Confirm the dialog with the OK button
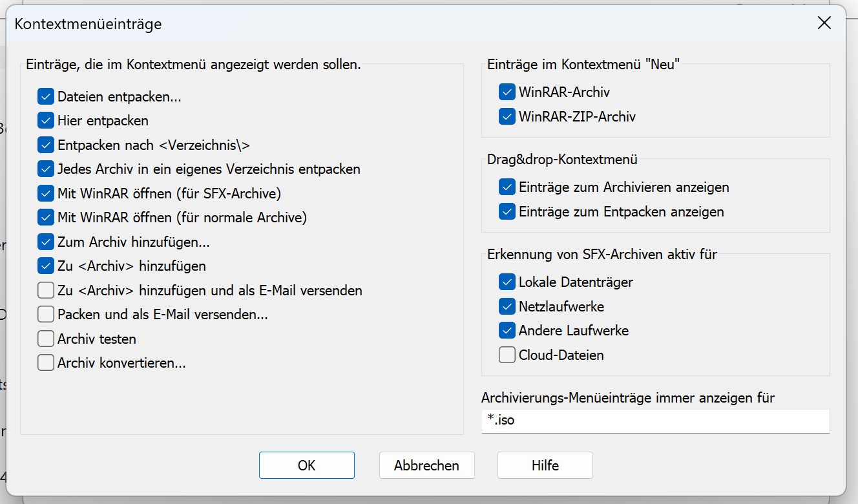This screenshot has width=858, height=504. [x=306, y=465]
